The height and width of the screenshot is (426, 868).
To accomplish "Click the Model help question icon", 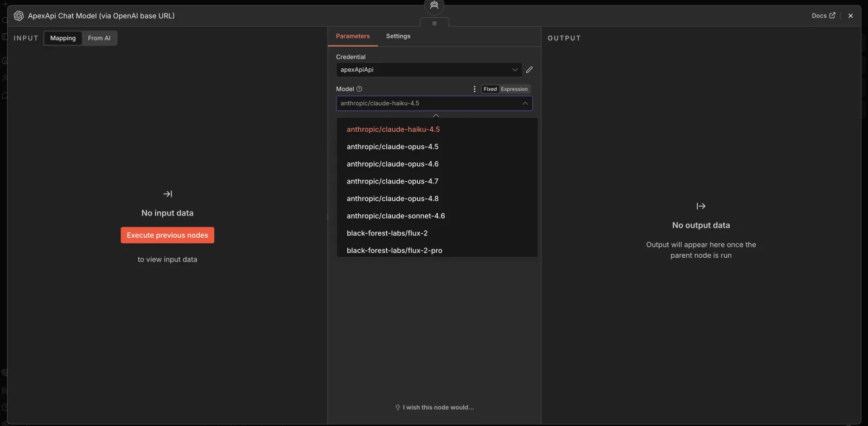I will [359, 89].
